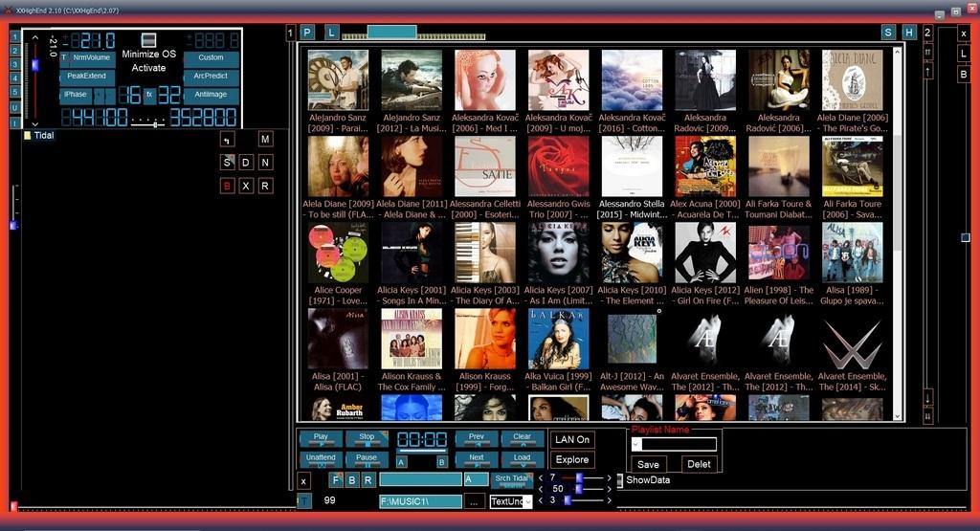Toggle the LAN On button

(572, 440)
